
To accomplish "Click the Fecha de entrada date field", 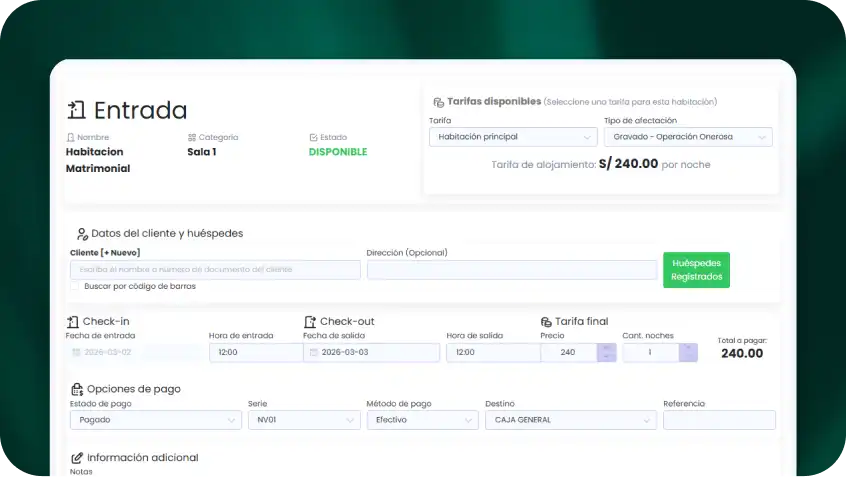I will (134, 352).
